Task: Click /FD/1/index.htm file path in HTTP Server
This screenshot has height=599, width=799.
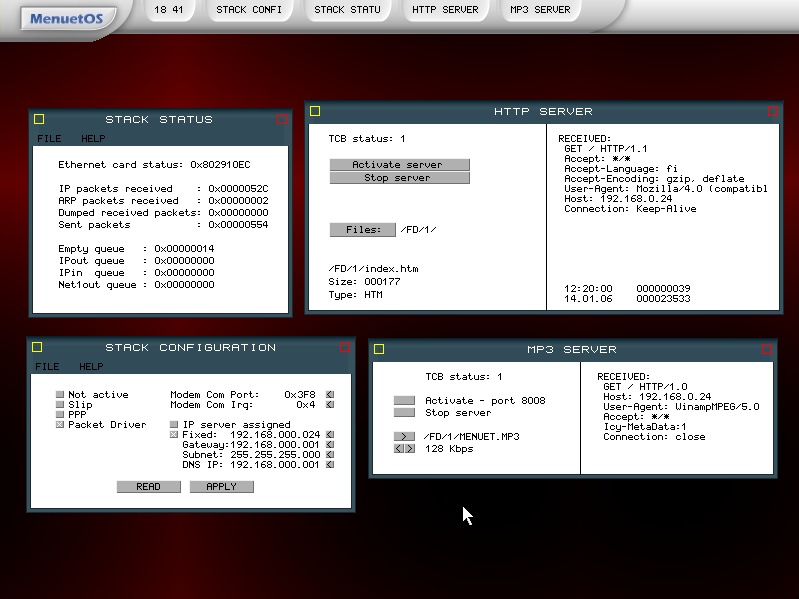Action: point(374,269)
